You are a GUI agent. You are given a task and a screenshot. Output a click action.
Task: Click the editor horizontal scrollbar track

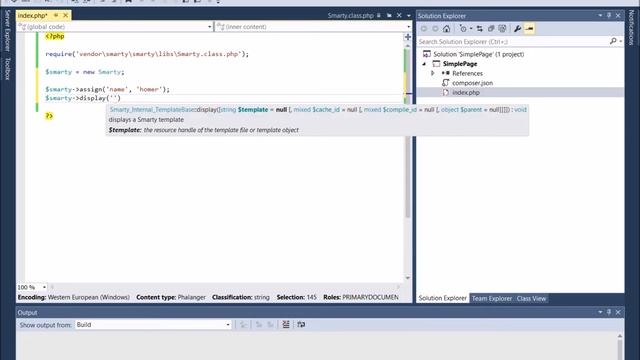[x=224, y=287]
